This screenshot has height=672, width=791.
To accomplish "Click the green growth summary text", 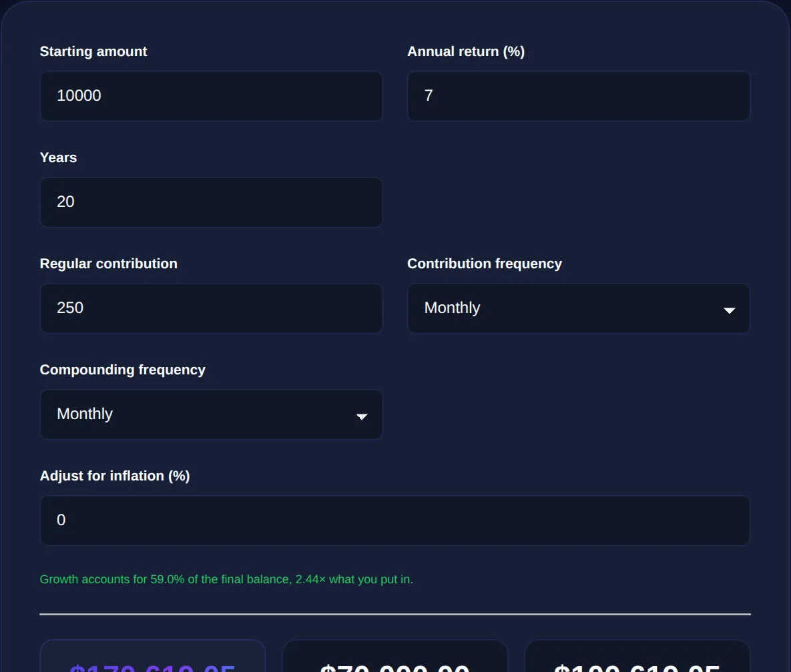I will [x=226, y=579].
